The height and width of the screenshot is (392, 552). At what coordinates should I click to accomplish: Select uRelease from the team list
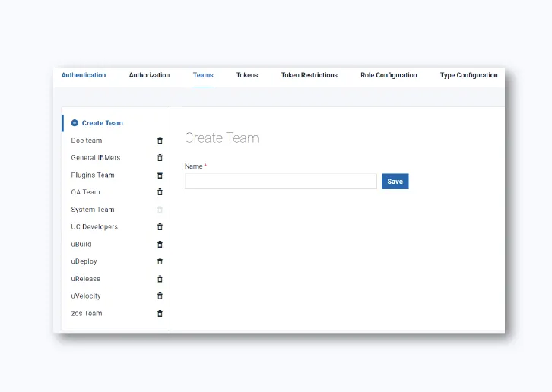[x=85, y=279]
